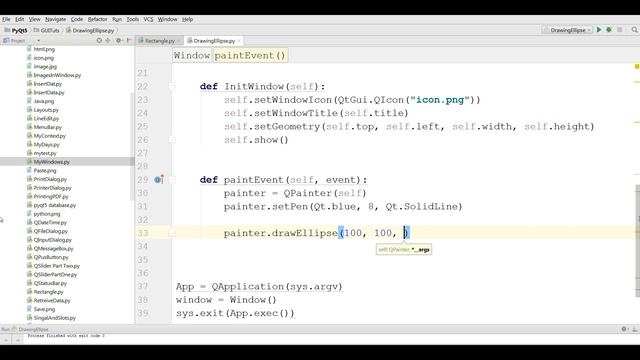Switch to the Rectangle.py editor tab

[x=160, y=41]
